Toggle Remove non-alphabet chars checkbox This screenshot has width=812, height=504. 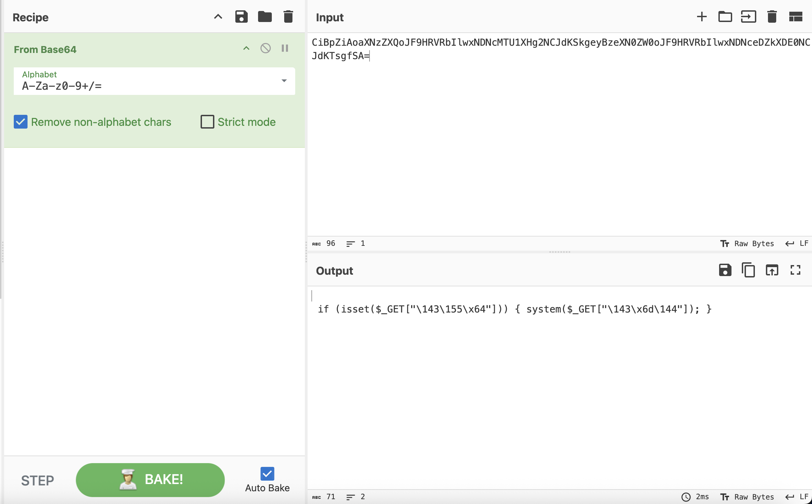tap(21, 122)
